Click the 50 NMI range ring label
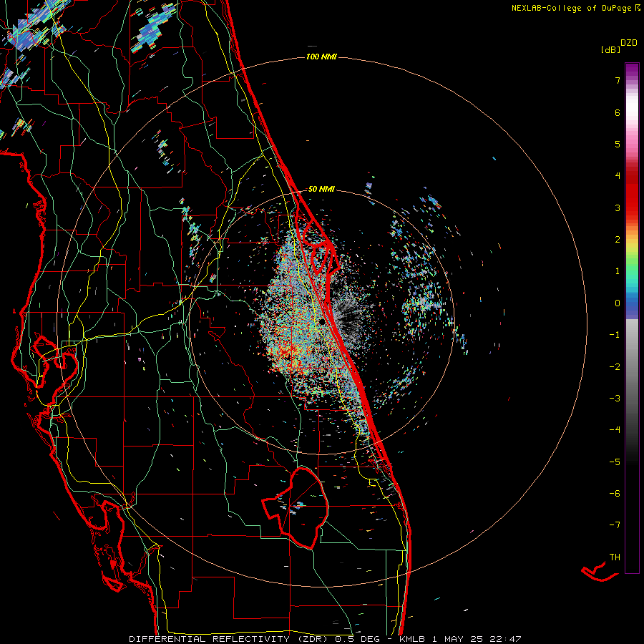The image size is (644, 644). (x=321, y=189)
